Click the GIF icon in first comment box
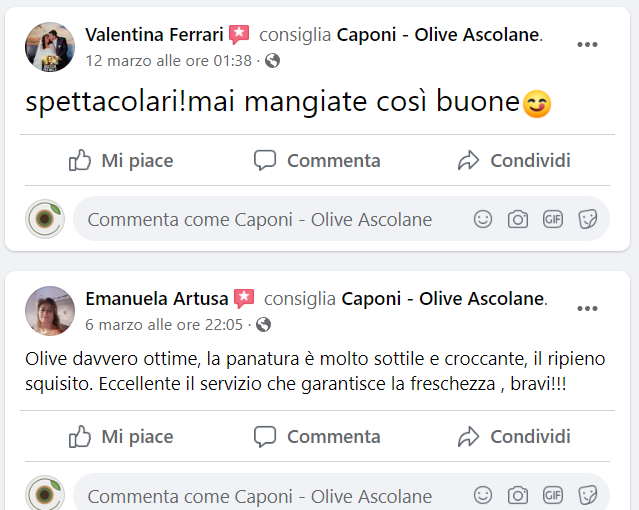The height and width of the screenshot is (510, 639). (x=552, y=219)
